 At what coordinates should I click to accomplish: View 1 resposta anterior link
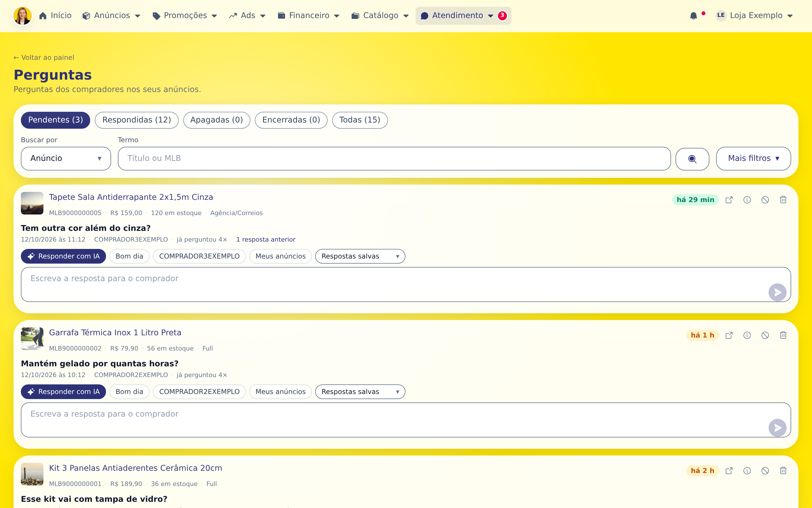tap(266, 240)
